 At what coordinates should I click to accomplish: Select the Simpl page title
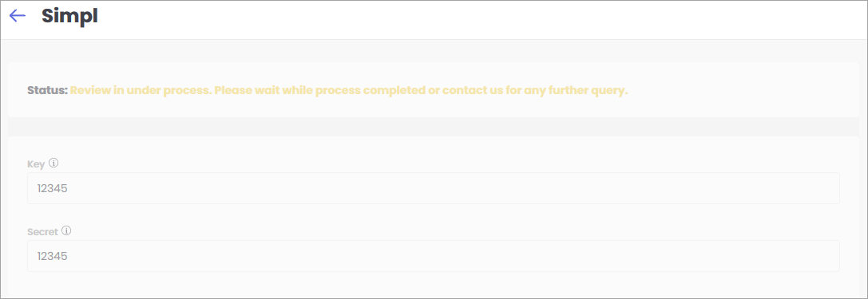point(69,16)
